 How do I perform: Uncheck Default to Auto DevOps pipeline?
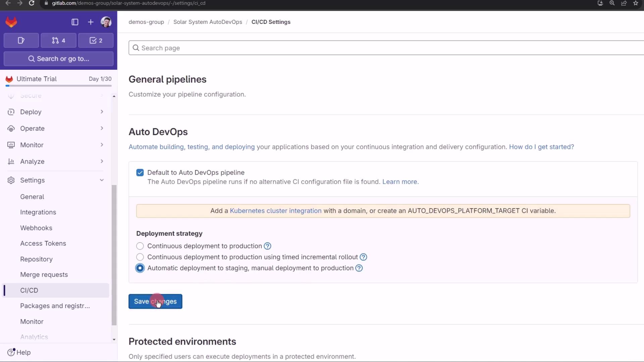click(x=140, y=173)
